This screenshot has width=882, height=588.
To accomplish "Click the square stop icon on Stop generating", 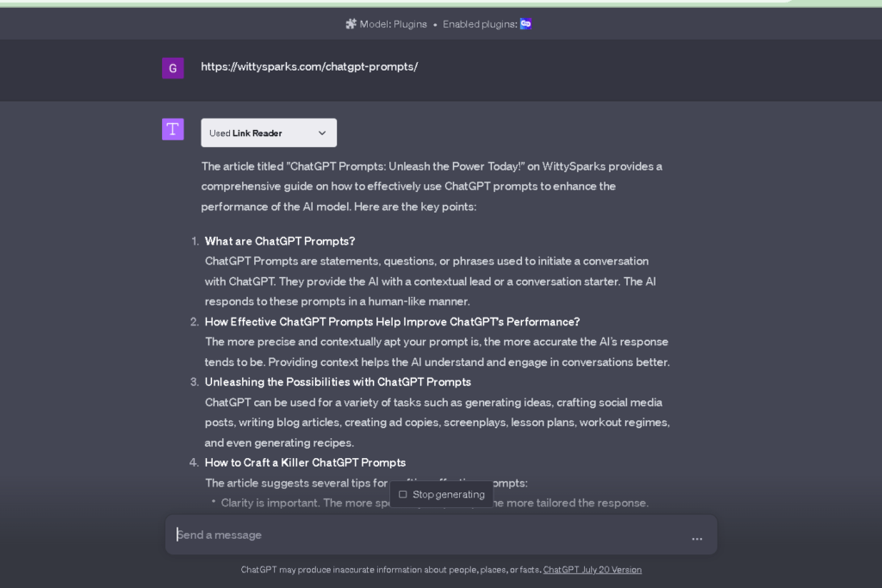I will [403, 494].
